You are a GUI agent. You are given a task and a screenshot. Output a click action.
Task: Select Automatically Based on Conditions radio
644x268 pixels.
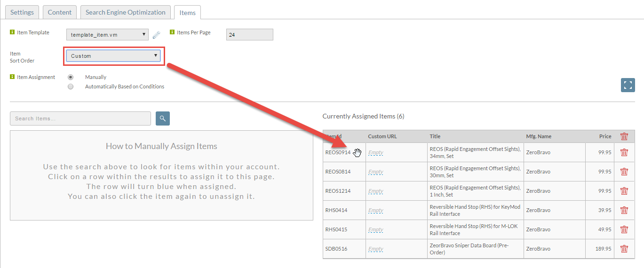tap(71, 87)
